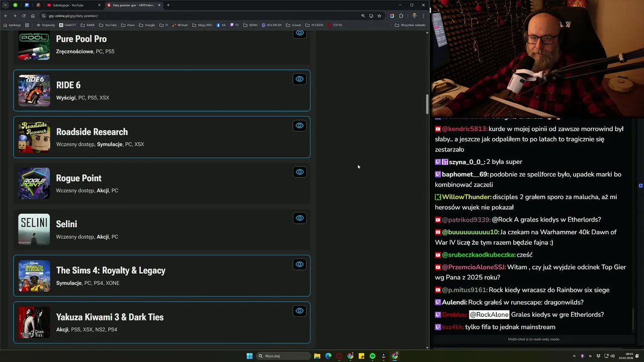Open Sticky Notes from the taskbar

click(x=361, y=356)
